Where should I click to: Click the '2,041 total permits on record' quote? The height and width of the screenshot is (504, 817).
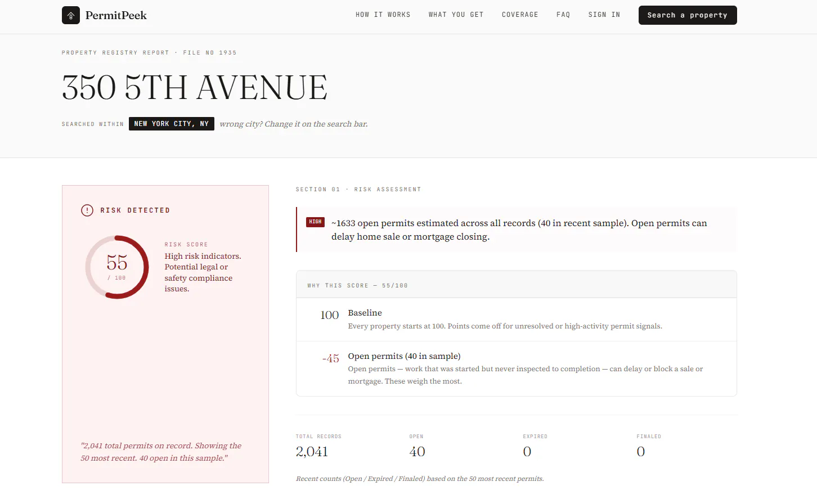161,452
